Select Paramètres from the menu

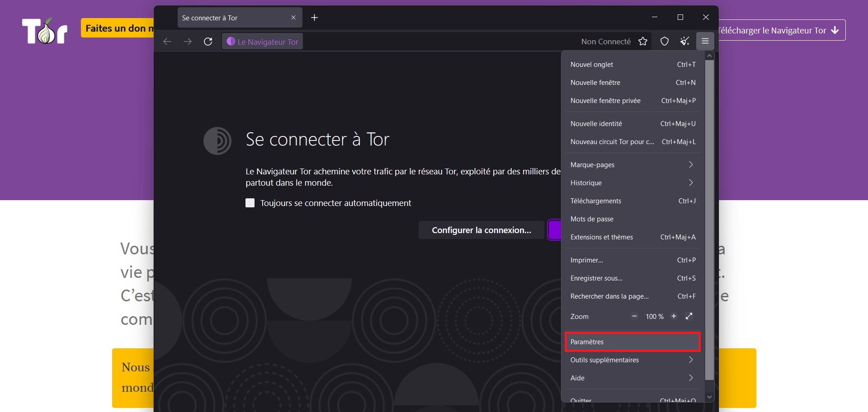(x=632, y=342)
